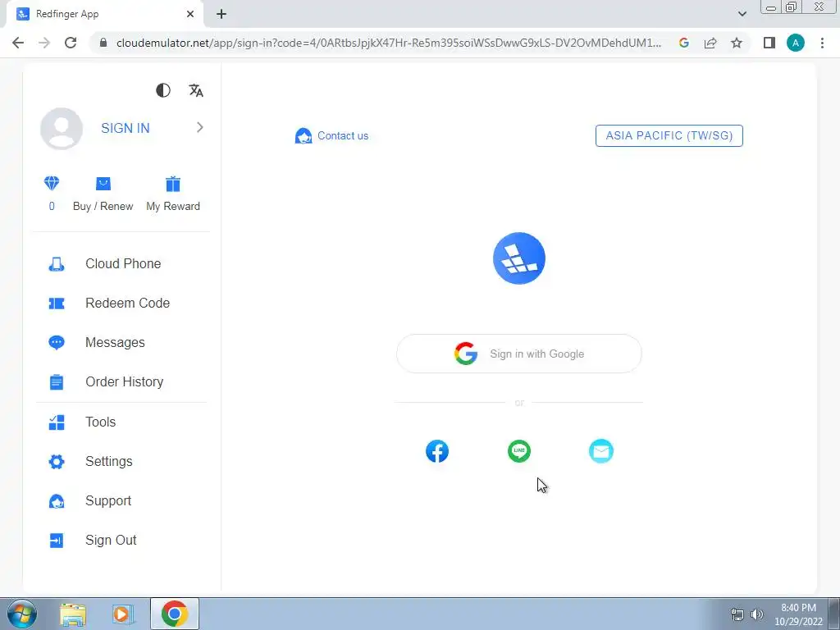Expand the chevron next to SIGN IN
The height and width of the screenshot is (630, 840).
pyautogui.click(x=200, y=127)
